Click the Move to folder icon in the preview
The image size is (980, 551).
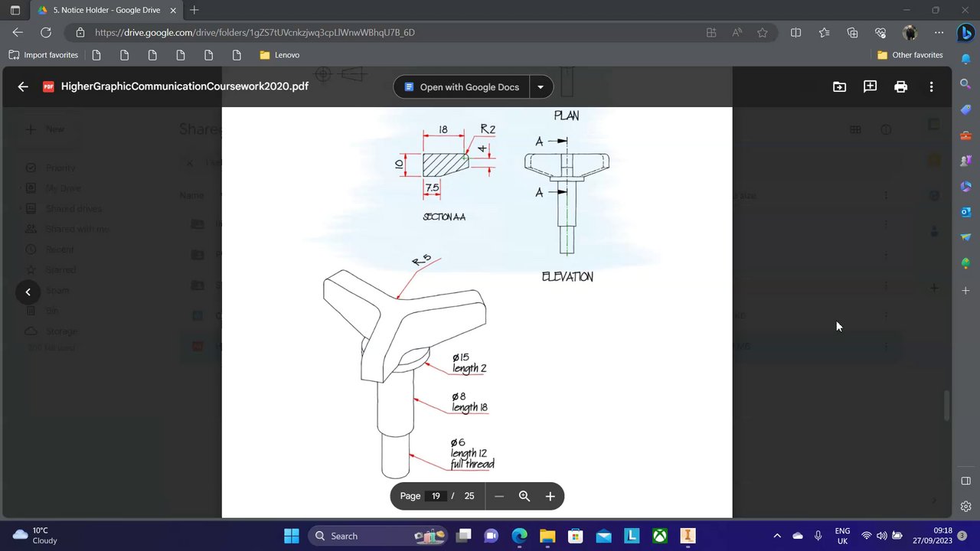839,86
